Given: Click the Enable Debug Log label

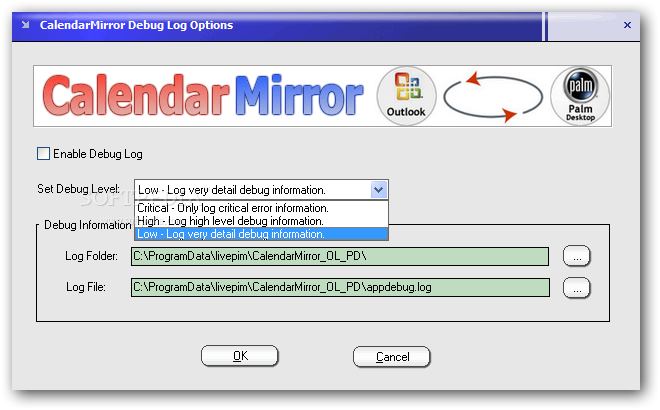Looking at the screenshot, I should (98, 154).
